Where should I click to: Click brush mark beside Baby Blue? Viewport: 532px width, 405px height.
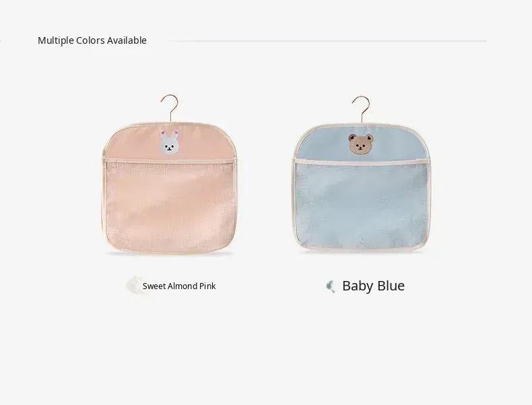tap(331, 286)
